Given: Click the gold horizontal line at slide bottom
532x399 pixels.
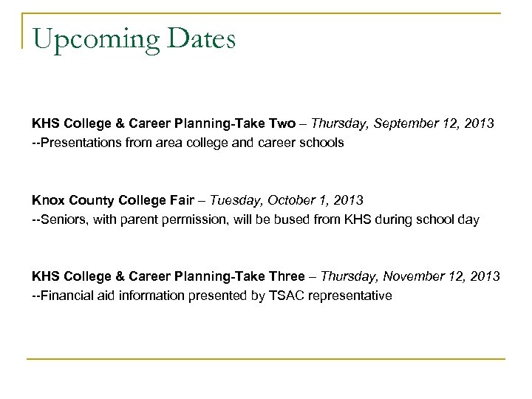Looking at the screenshot, I should pyautogui.click(x=266, y=359).
